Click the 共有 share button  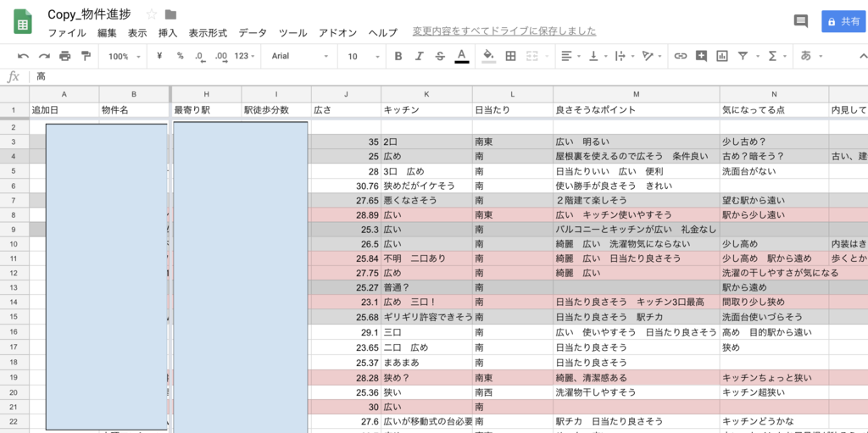coord(843,21)
